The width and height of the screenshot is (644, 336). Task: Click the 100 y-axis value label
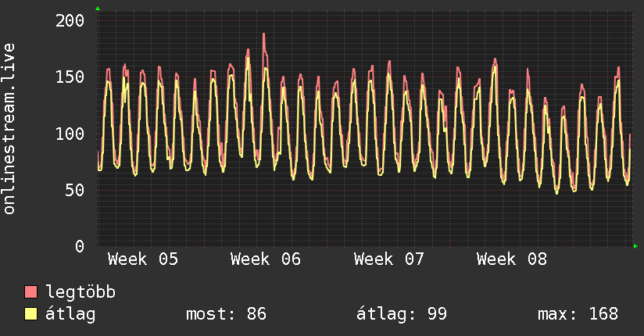[70, 134]
